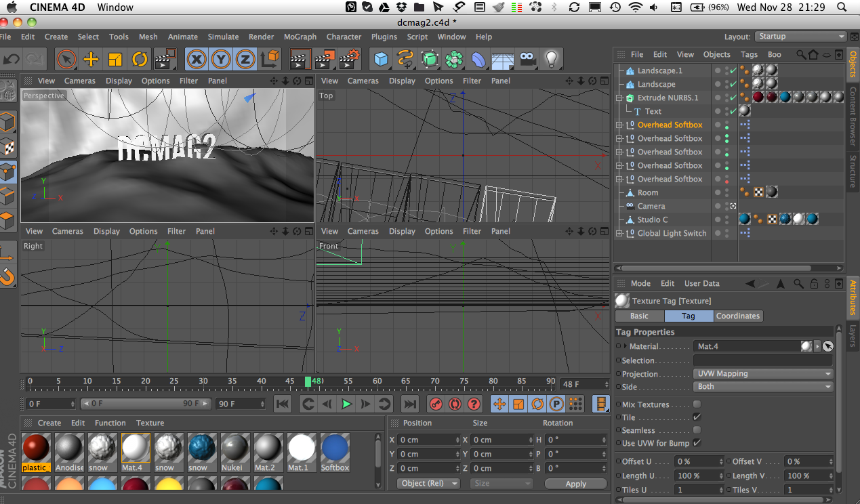Select the blue Softbox material swatch
860x504 pixels.
coord(335,453)
